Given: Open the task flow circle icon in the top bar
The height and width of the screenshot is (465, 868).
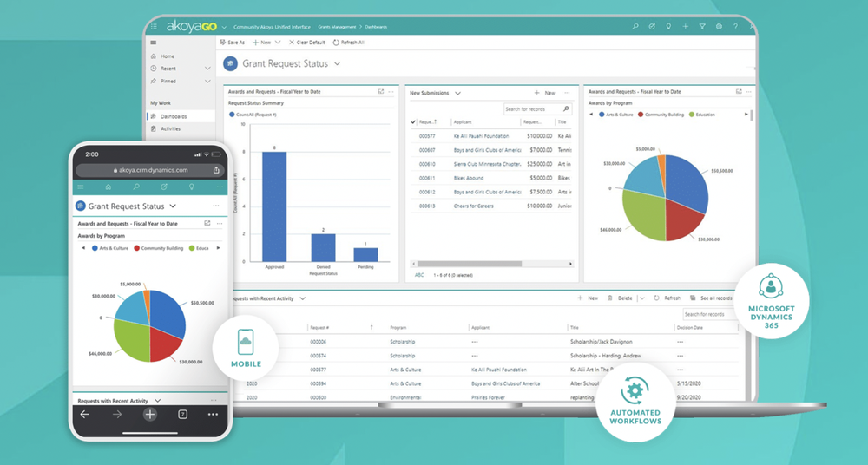Looking at the screenshot, I should [x=652, y=27].
